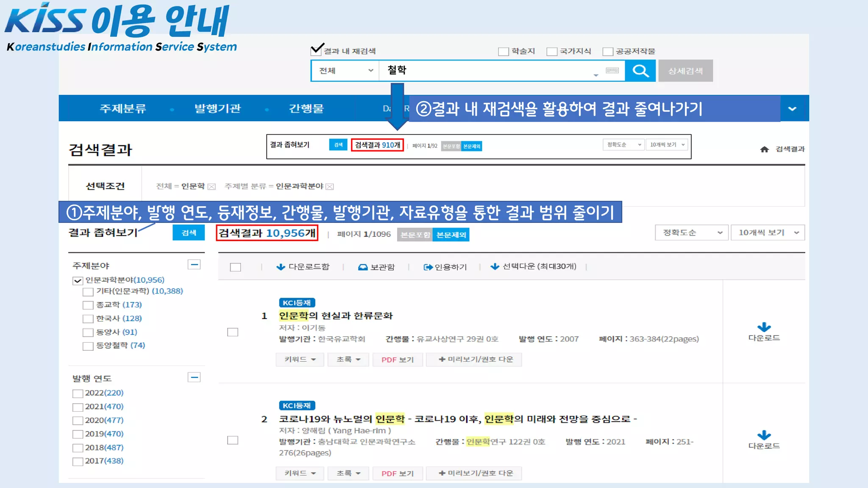The width and height of the screenshot is (868, 488).
Task: Open 초록 dropdown for first result
Action: coord(348,359)
